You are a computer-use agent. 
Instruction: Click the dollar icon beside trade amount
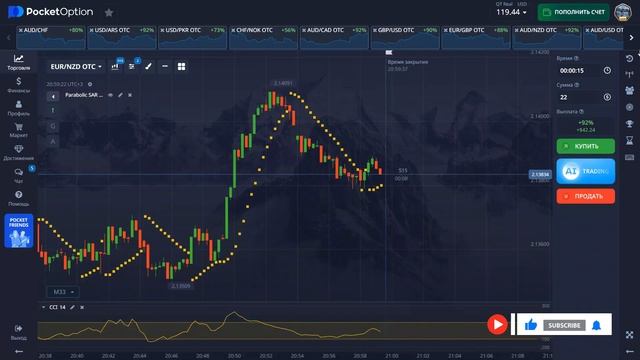(x=607, y=97)
